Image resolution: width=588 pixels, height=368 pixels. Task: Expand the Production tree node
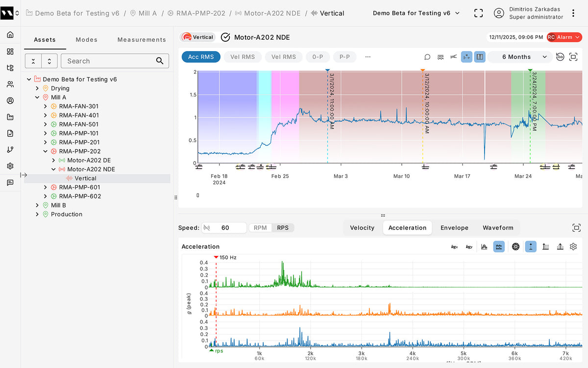(x=37, y=214)
